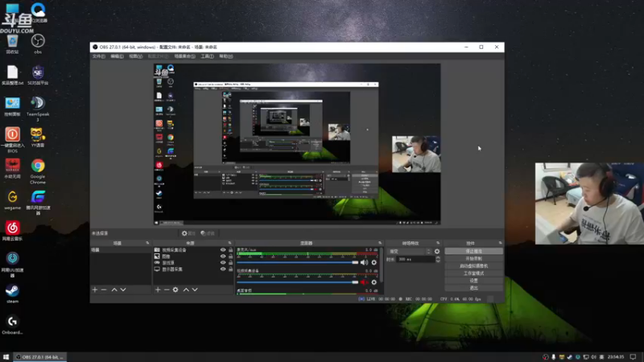644x362 pixels.
Task: Open source properties gear in Sources toolbar
Action: tap(175, 290)
